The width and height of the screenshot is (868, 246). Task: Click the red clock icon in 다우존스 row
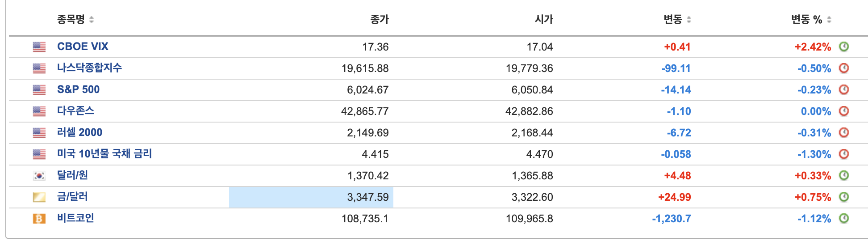pyautogui.click(x=843, y=111)
